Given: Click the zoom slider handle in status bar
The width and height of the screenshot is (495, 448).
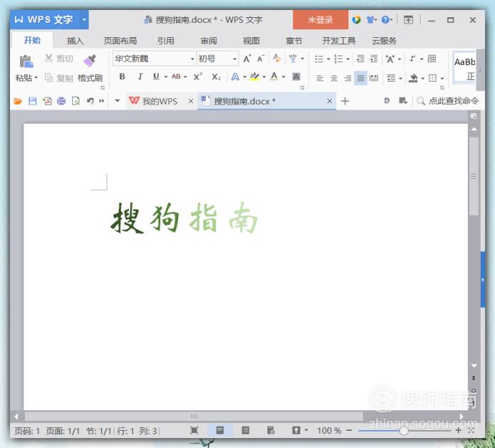Looking at the screenshot, I should pyautogui.click(x=403, y=431).
